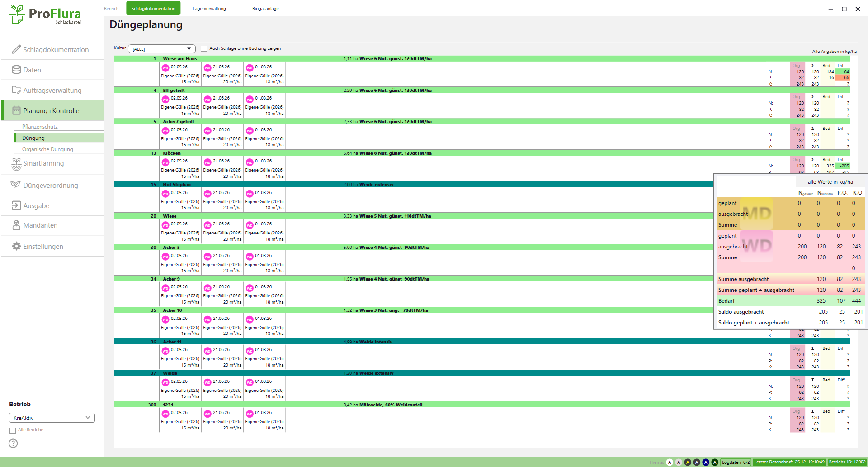Click the Mandanten person icon
Image resolution: width=868 pixels, height=467 pixels.
pyautogui.click(x=16, y=225)
